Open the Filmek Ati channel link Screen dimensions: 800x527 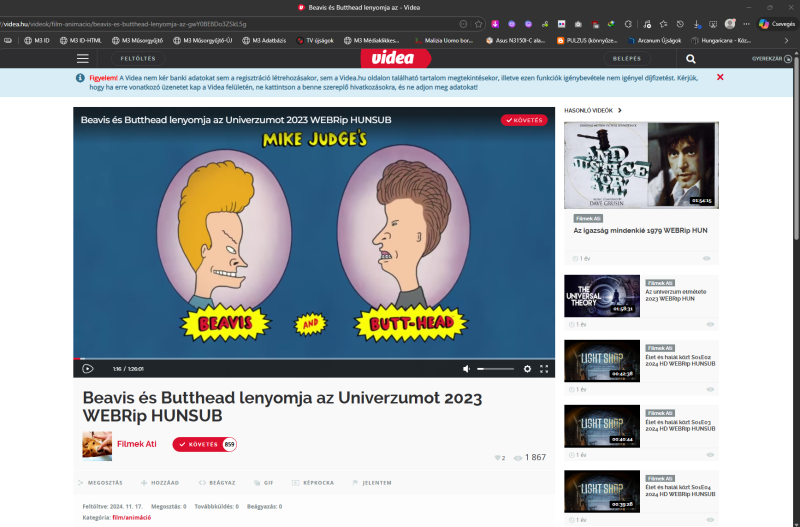(137, 444)
